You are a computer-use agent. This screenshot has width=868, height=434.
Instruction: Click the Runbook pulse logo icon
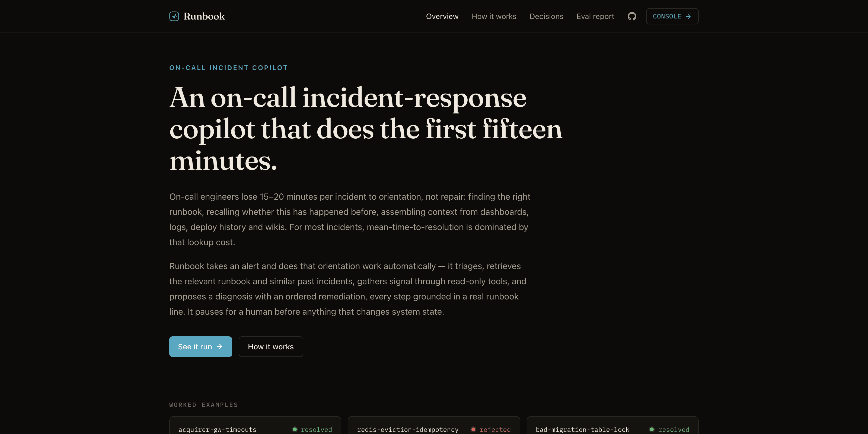pos(174,16)
